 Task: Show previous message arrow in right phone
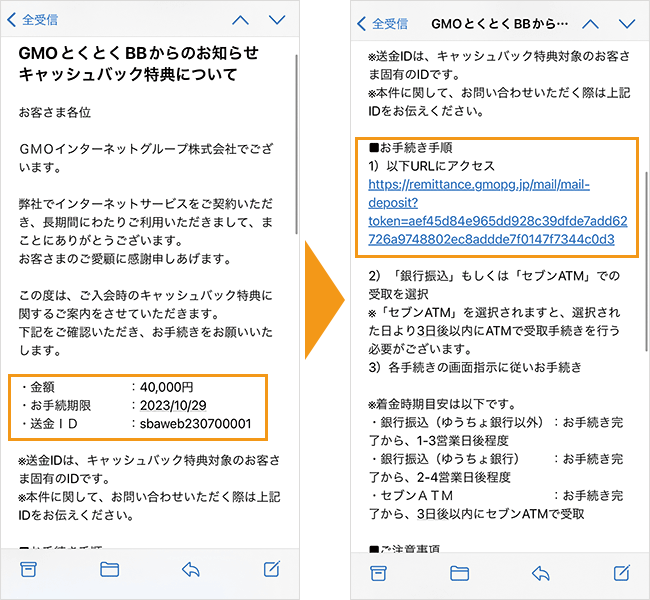coord(590,24)
